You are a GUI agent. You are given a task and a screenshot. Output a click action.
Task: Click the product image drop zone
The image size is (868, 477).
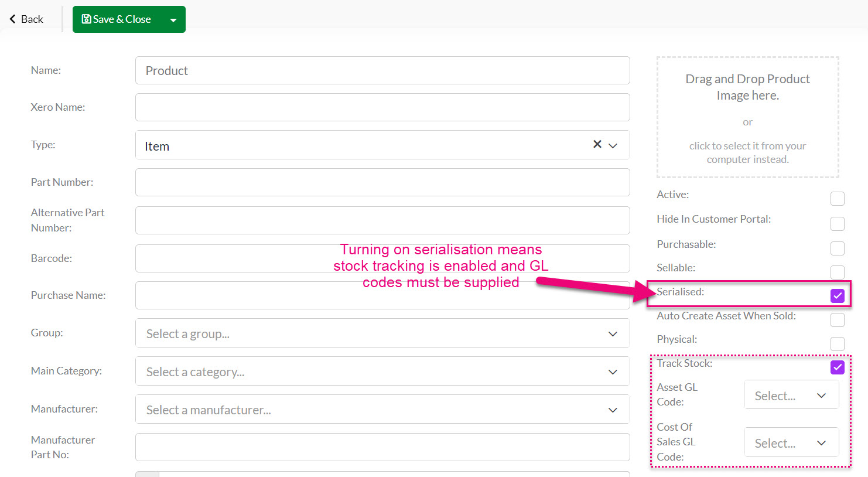747,117
